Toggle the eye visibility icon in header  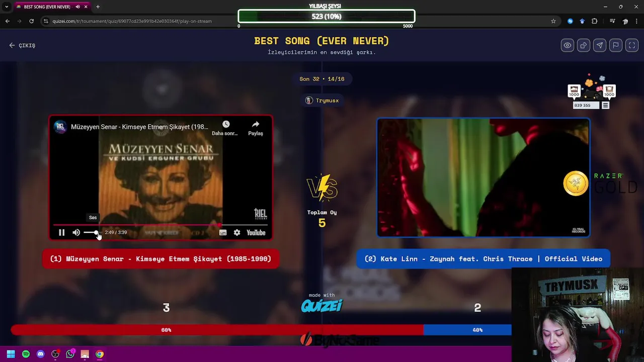click(568, 45)
